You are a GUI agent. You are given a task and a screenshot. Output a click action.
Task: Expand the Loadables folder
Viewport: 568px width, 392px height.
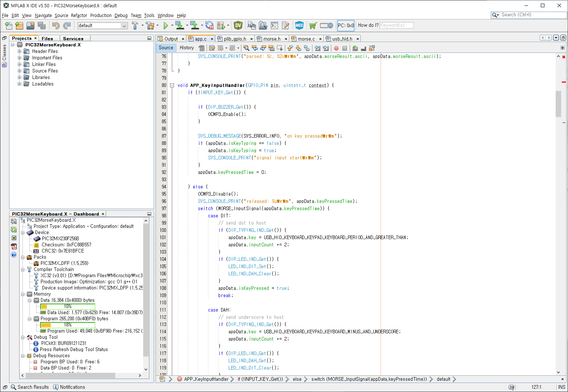pyautogui.click(x=20, y=84)
